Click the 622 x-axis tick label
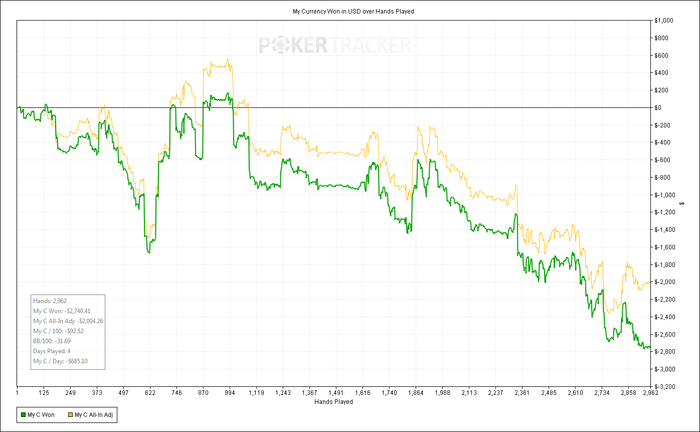Screen dimensions: 700x432 coord(150,393)
